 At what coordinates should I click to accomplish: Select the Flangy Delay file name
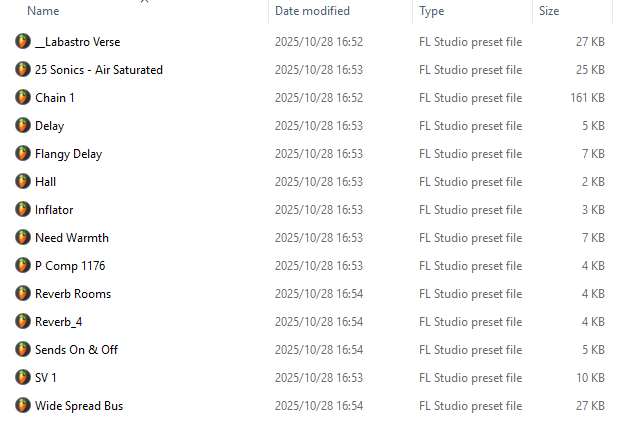68,154
